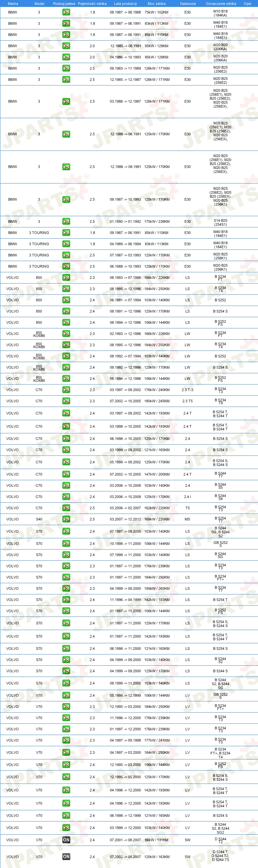Click the Nadwozie column header
The height and width of the screenshot is (868, 258).
point(188,4)
